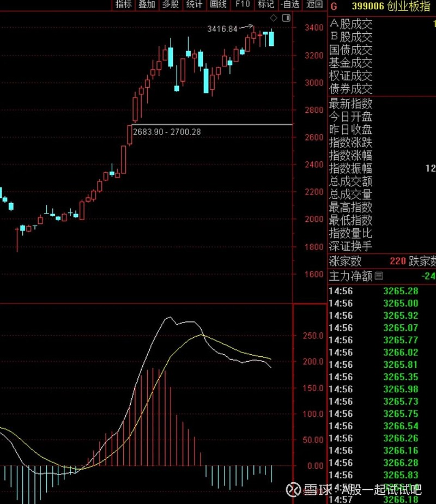Select the 权证成交 row
The height and width of the screenshot is (504, 436).
(x=381, y=76)
